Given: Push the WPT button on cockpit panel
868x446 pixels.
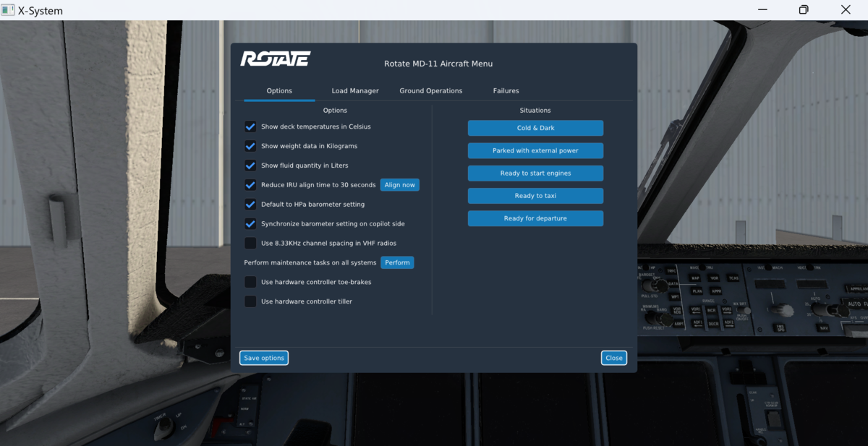Looking at the screenshot, I should pos(674,297).
